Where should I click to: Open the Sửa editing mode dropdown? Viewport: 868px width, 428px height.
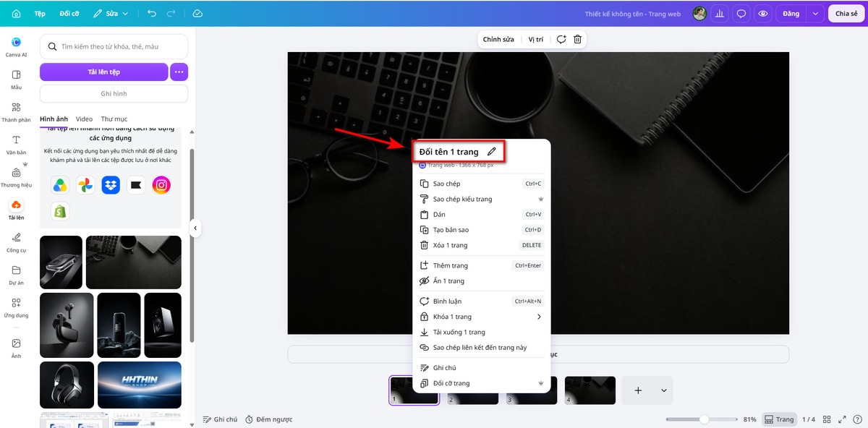[111, 13]
